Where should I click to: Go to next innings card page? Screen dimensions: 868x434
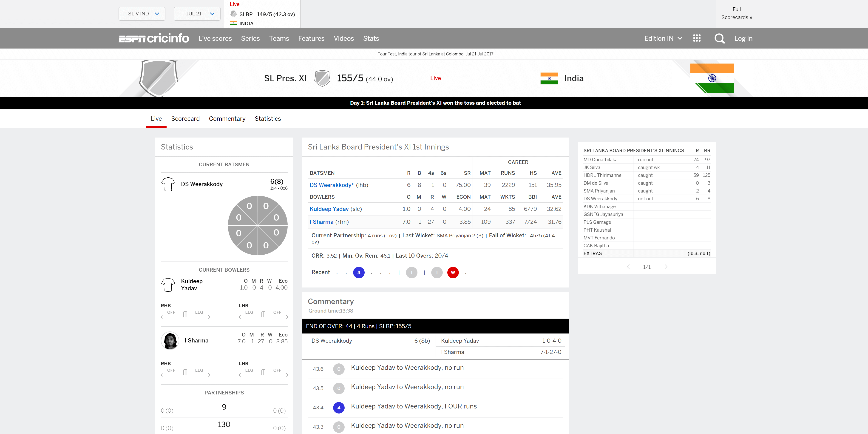(666, 267)
